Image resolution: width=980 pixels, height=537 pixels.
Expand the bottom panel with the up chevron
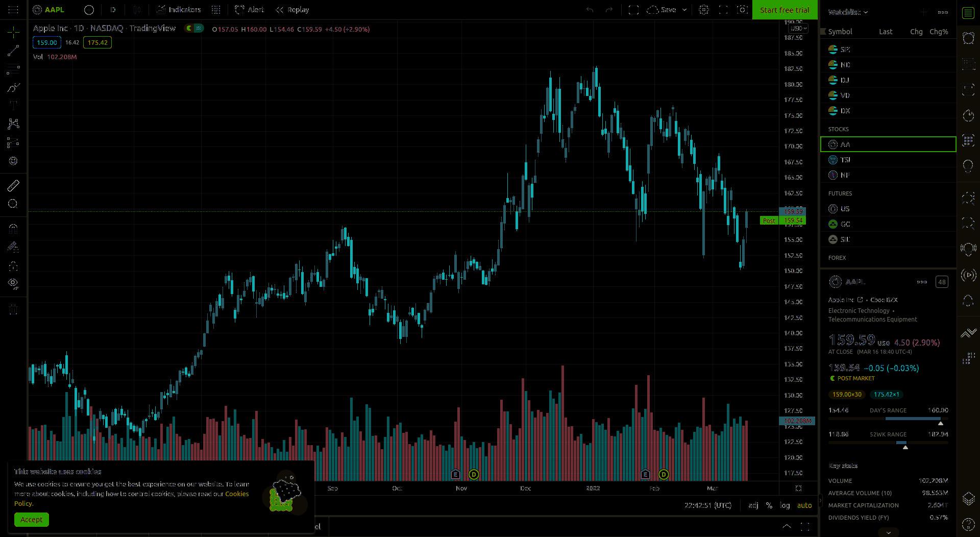(787, 526)
